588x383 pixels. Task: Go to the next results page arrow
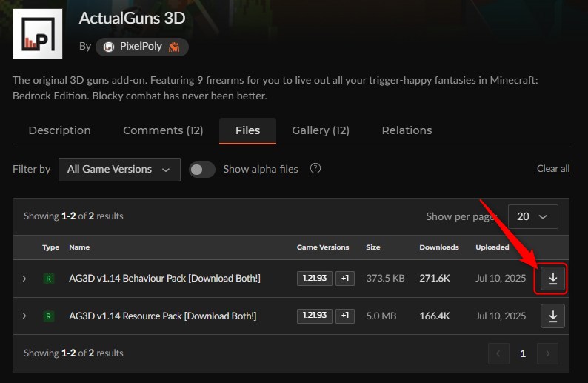[x=547, y=353]
